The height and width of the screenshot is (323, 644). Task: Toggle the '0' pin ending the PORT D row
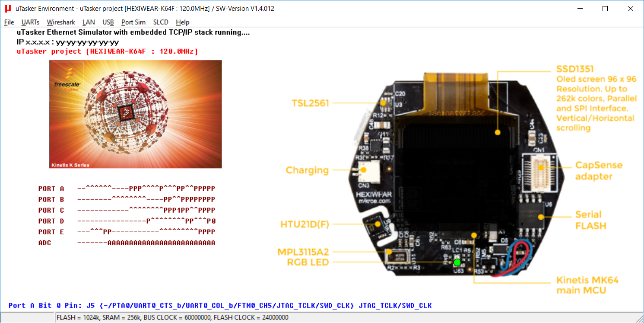point(213,221)
